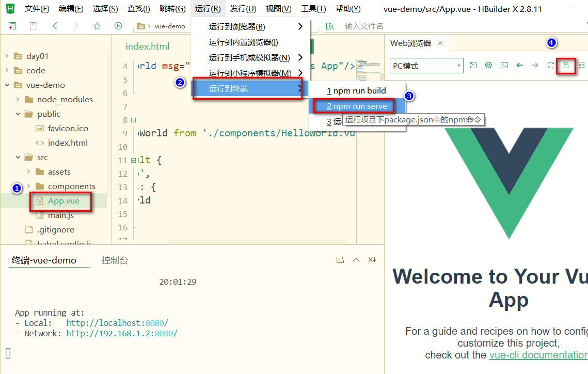The height and width of the screenshot is (374, 588).
Task: Open the vue-cli documentation link
Action: pos(538,355)
